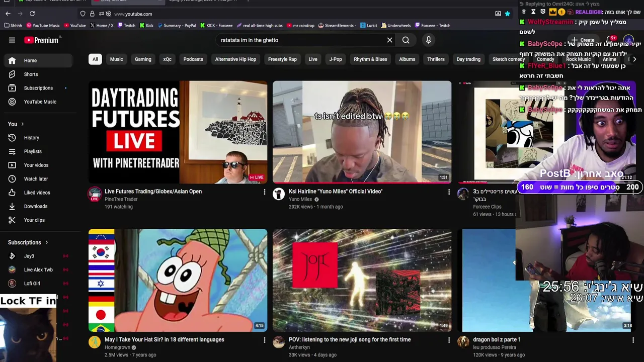The width and height of the screenshot is (644, 362).
Task: Open the StreamElements bookmark
Action: point(337,25)
